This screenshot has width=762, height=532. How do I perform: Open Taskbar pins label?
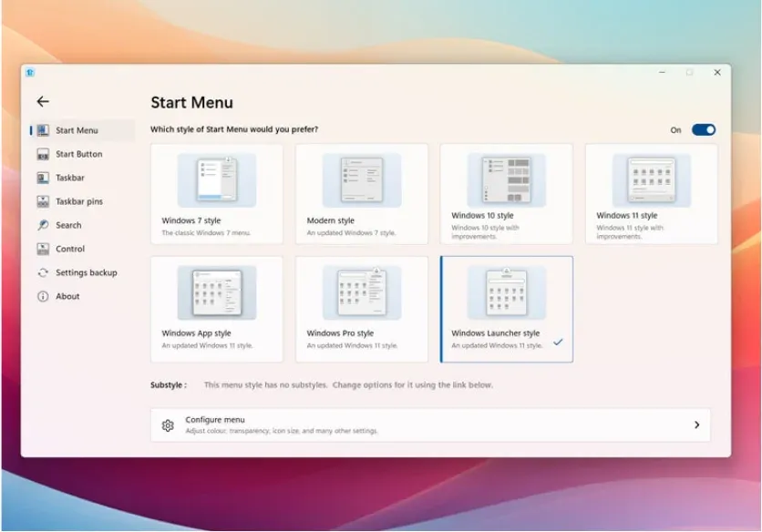(x=79, y=201)
